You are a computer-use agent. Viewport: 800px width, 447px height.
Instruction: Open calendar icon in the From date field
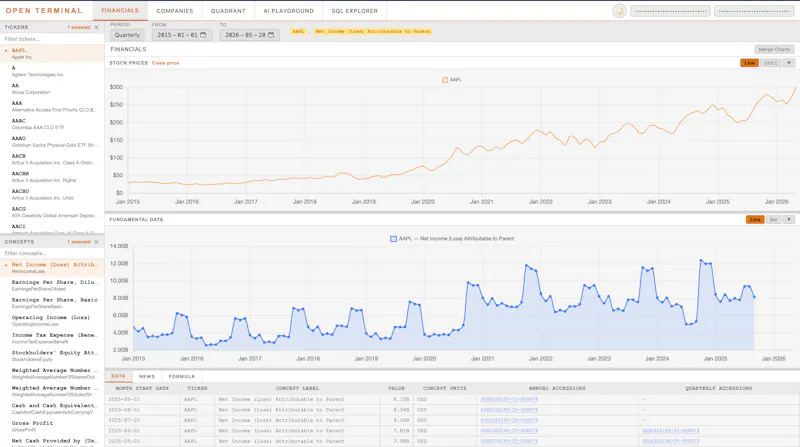203,35
